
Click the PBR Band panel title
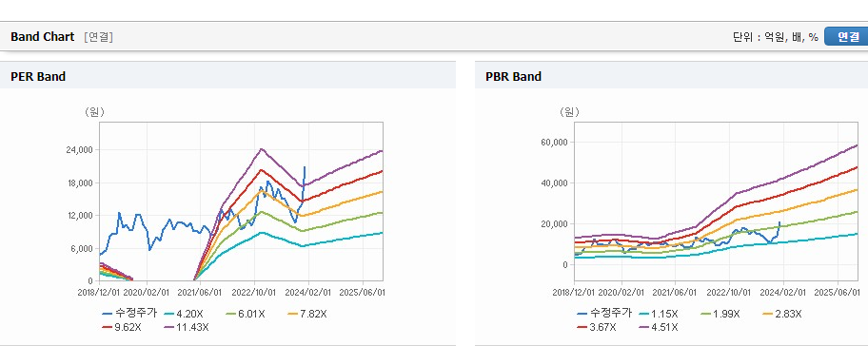click(x=513, y=77)
